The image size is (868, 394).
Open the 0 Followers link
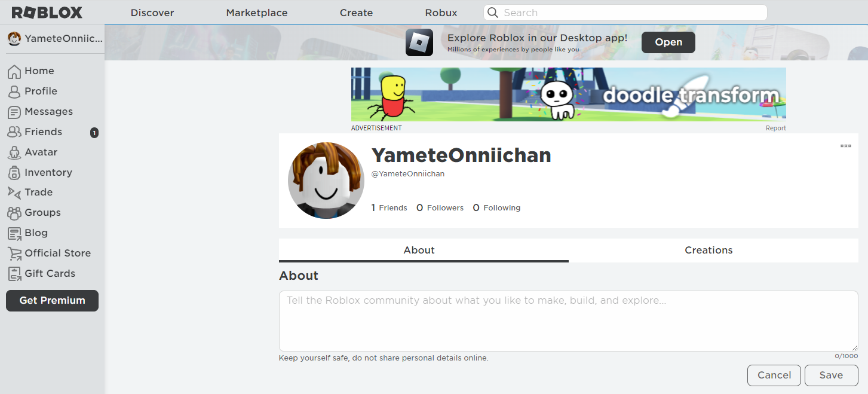click(x=440, y=208)
